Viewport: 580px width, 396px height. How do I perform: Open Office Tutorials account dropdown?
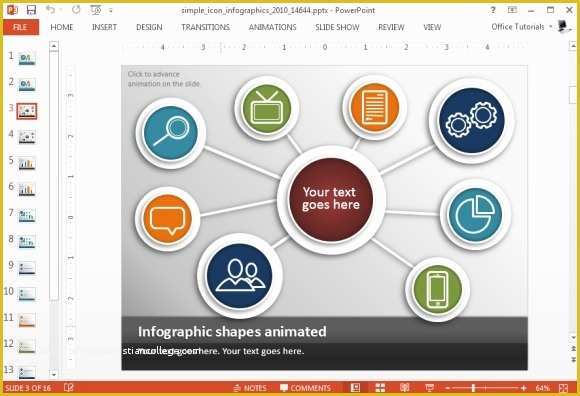(x=522, y=27)
